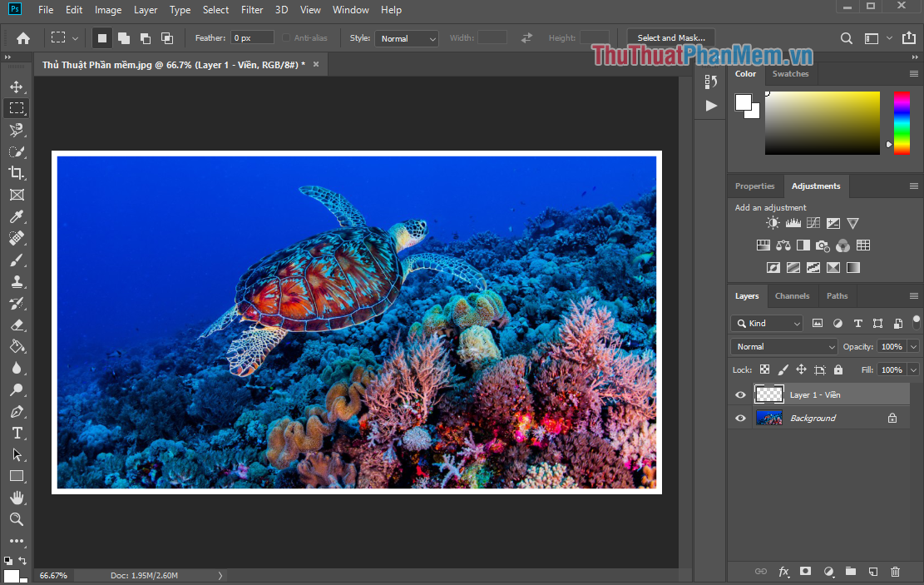Viewport: 924px width, 585px height.
Task: Open the Filter menu
Action: click(251, 9)
